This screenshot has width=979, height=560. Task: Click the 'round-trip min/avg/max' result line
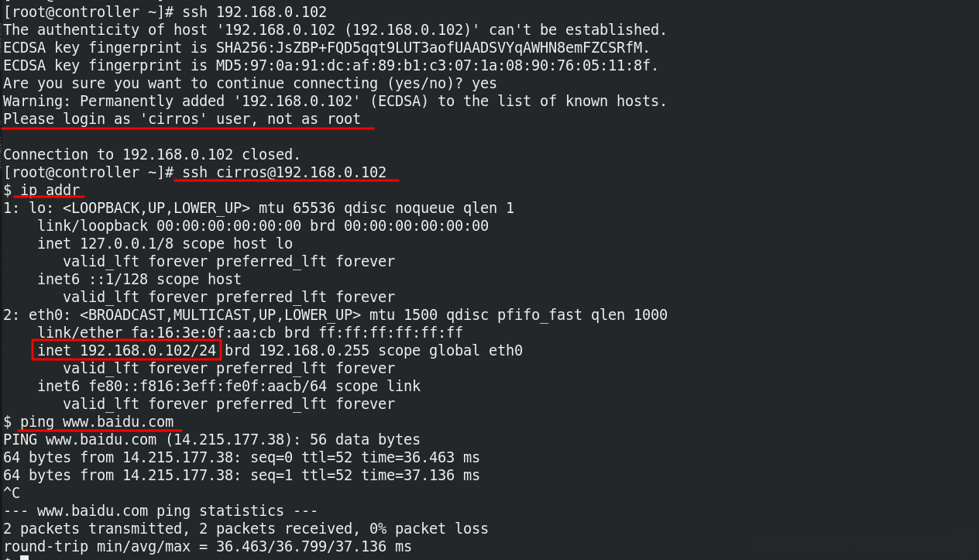[207, 546]
